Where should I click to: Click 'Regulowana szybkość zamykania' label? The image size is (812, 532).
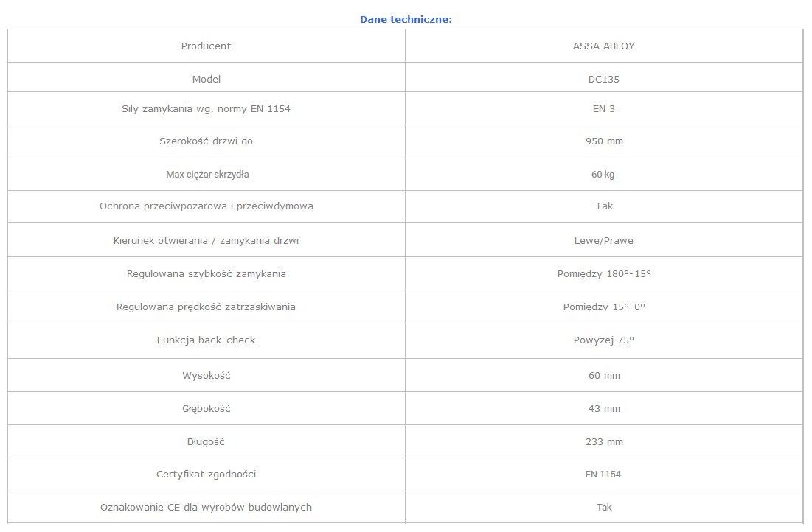click(206, 273)
